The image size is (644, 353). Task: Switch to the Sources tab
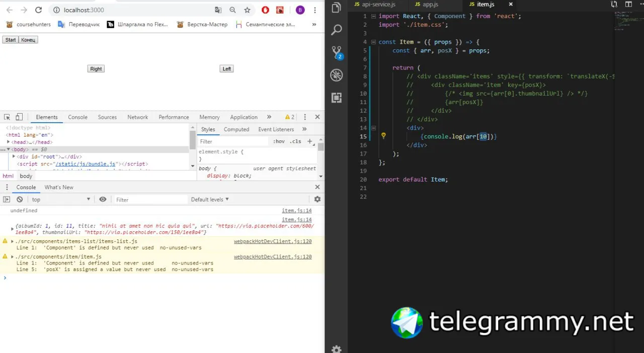point(107,117)
